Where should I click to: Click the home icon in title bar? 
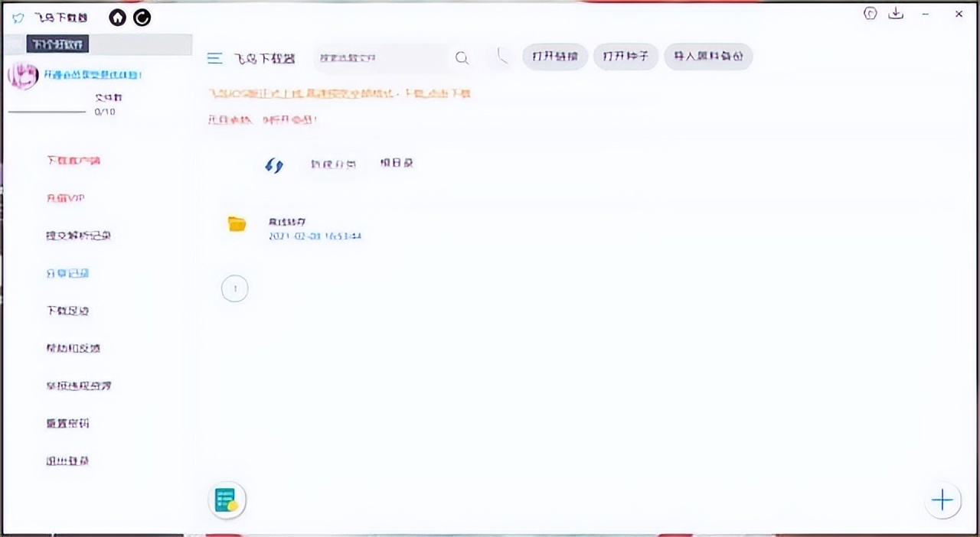(117, 17)
